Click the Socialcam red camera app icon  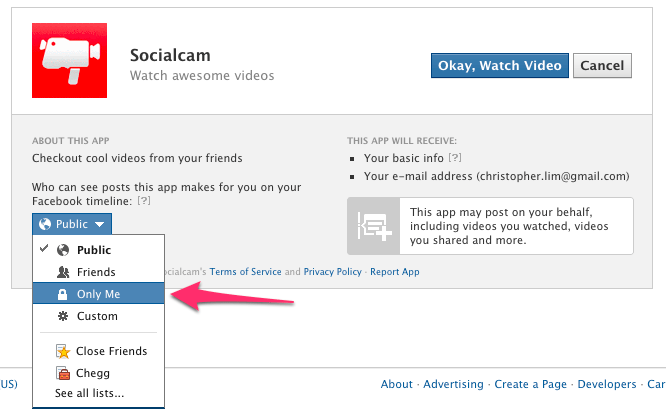pyautogui.click(x=69, y=60)
